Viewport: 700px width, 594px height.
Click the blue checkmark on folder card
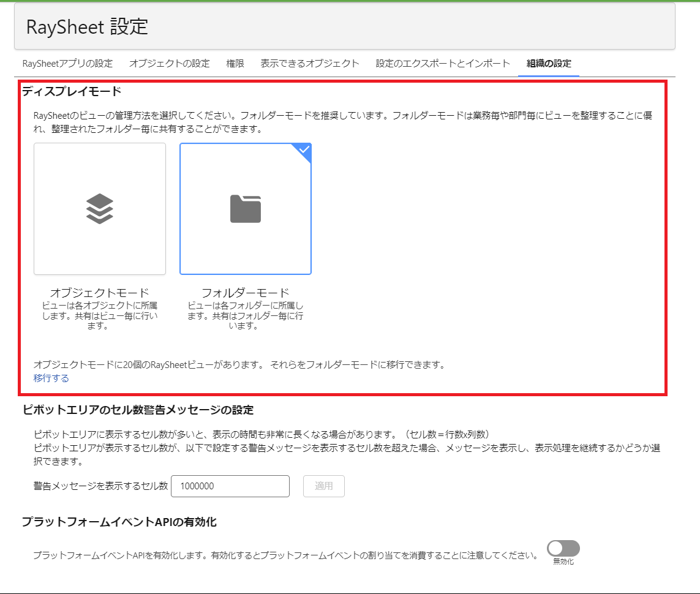coord(304,149)
